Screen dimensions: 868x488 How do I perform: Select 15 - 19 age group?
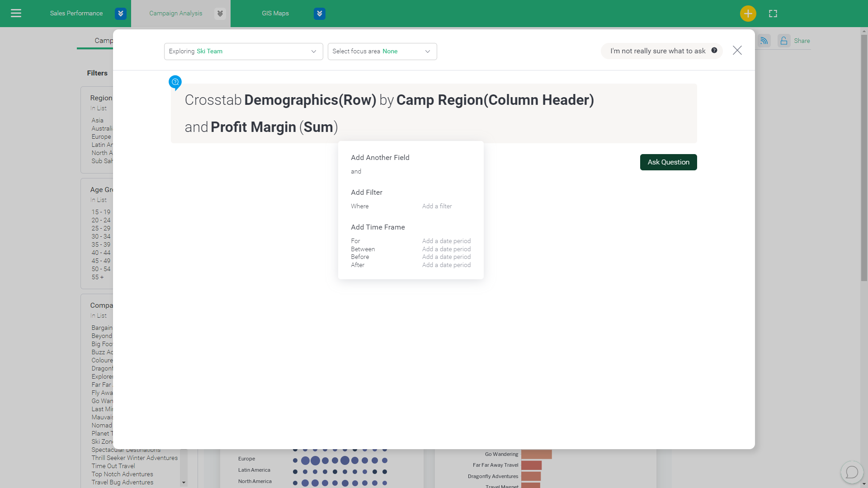pyautogui.click(x=101, y=212)
